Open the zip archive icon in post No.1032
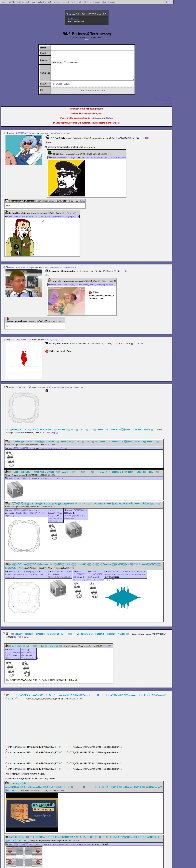196x868 pixels. (57, 589)
